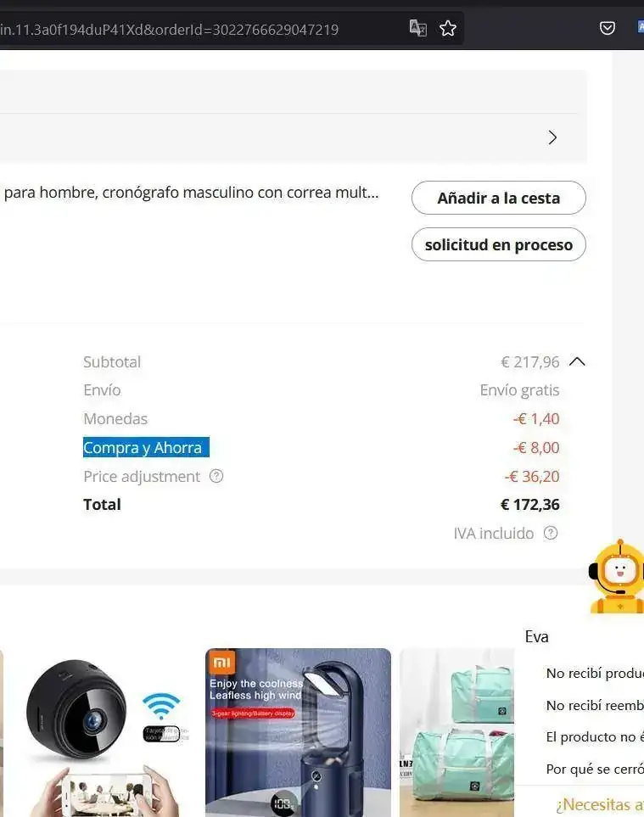Click the Xiaomi logo on fan product
This screenshot has width=644, height=817.
click(x=222, y=663)
